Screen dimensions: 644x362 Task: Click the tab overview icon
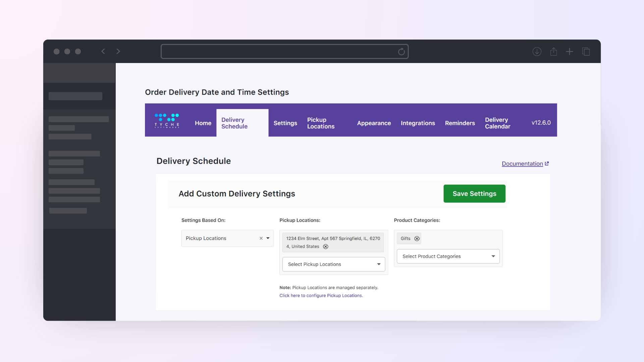tap(586, 52)
